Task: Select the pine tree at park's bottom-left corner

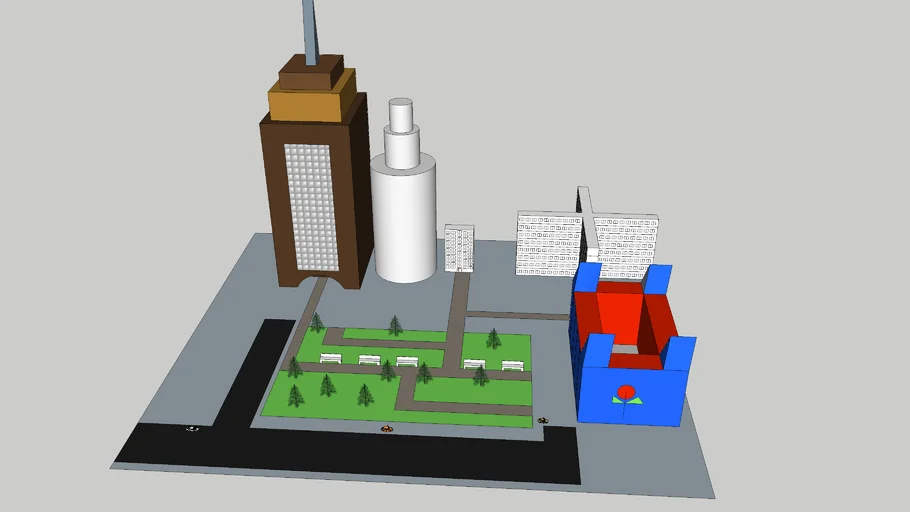Action: 295,395
